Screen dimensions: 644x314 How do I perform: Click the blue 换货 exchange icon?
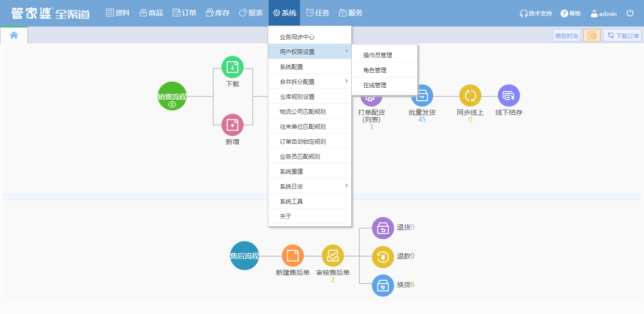click(x=383, y=285)
